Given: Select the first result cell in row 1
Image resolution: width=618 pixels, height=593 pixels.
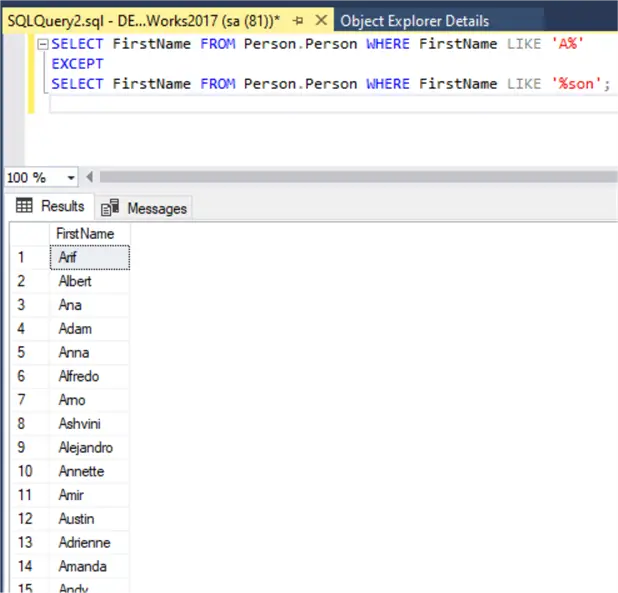Looking at the screenshot, I should (x=88, y=257).
